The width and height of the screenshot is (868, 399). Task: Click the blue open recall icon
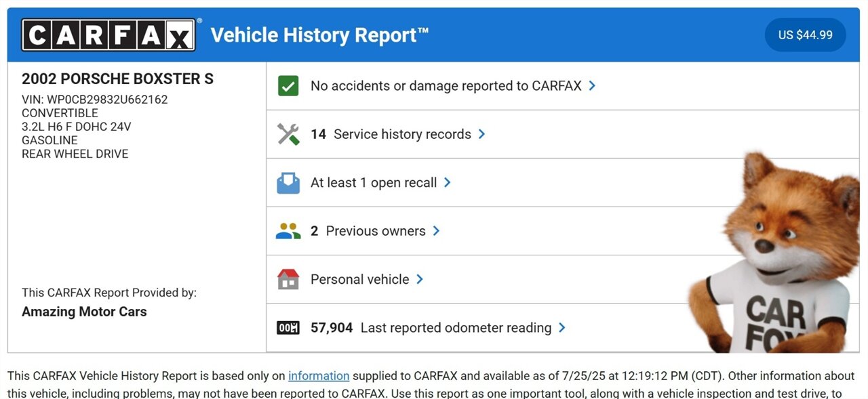tap(288, 183)
